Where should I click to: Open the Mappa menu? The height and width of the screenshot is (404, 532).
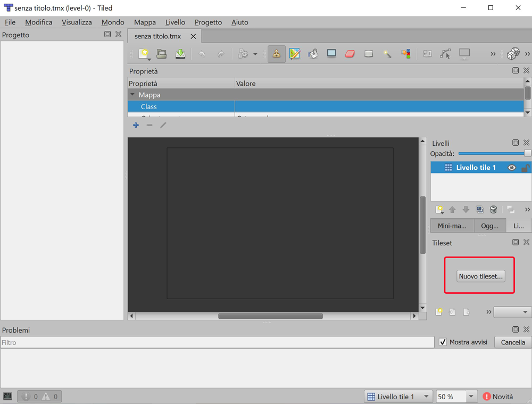point(145,22)
